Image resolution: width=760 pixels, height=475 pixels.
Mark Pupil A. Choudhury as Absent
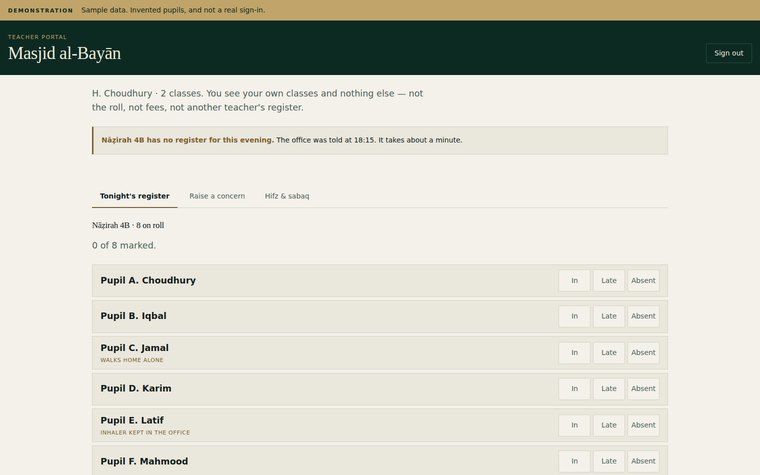click(643, 281)
